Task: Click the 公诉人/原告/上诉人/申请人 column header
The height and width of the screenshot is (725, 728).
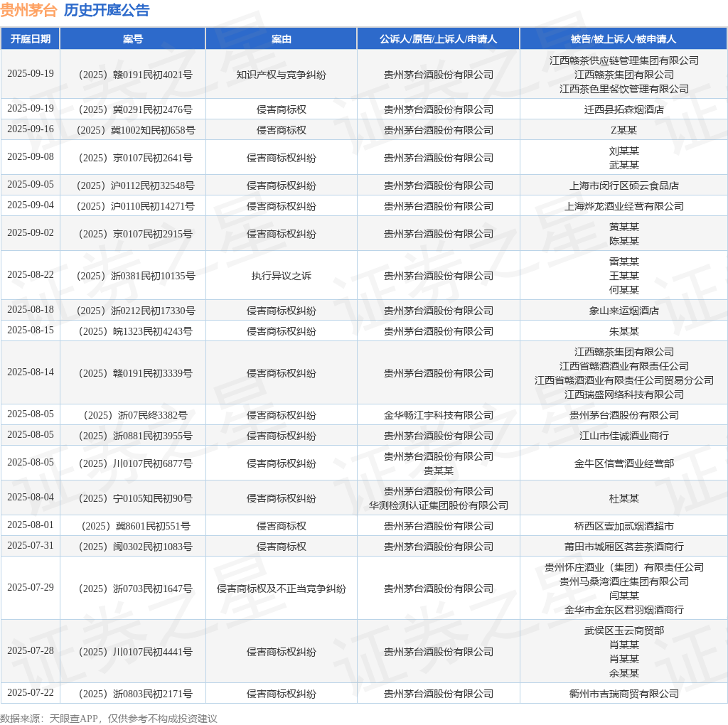Action: tap(438, 39)
